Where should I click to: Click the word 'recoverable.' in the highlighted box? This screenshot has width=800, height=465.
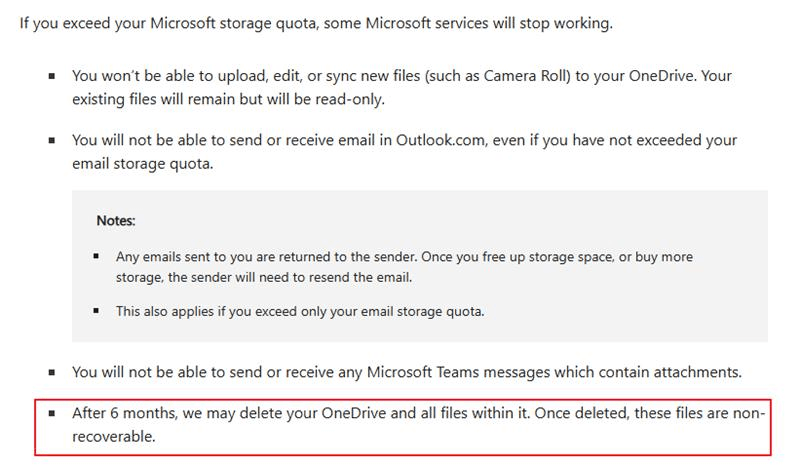[x=113, y=436]
